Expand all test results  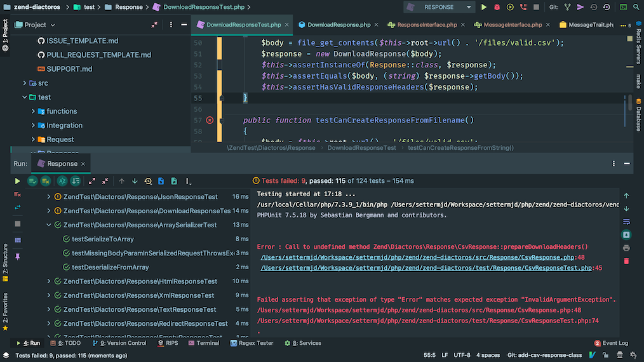(x=92, y=181)
